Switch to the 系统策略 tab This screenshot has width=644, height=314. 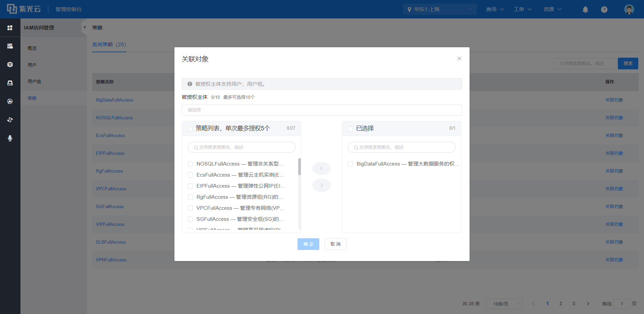[x=109, y=45]
